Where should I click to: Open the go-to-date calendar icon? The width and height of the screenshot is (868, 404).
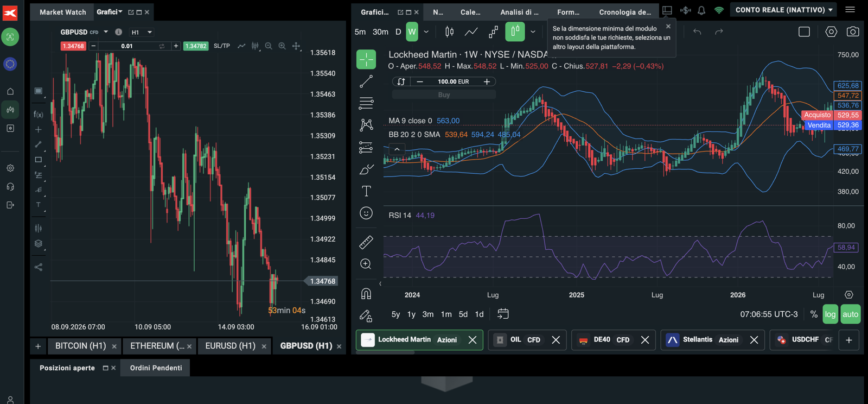coord(503,314)
